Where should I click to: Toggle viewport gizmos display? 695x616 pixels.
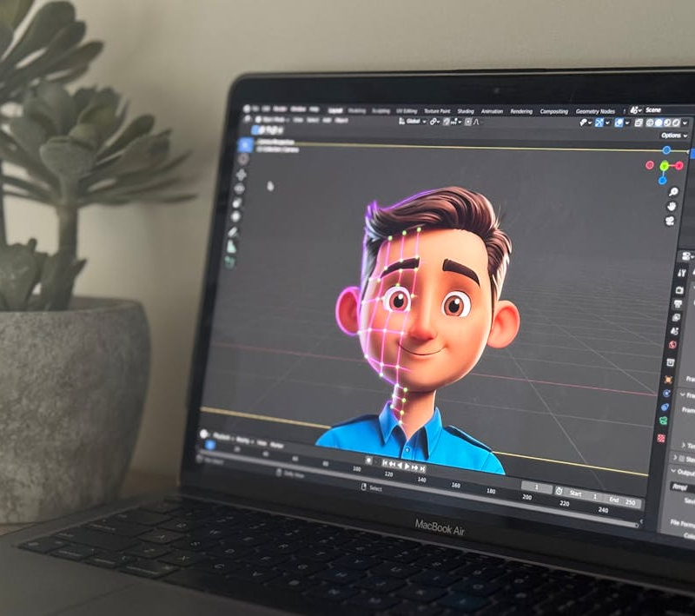599,123
